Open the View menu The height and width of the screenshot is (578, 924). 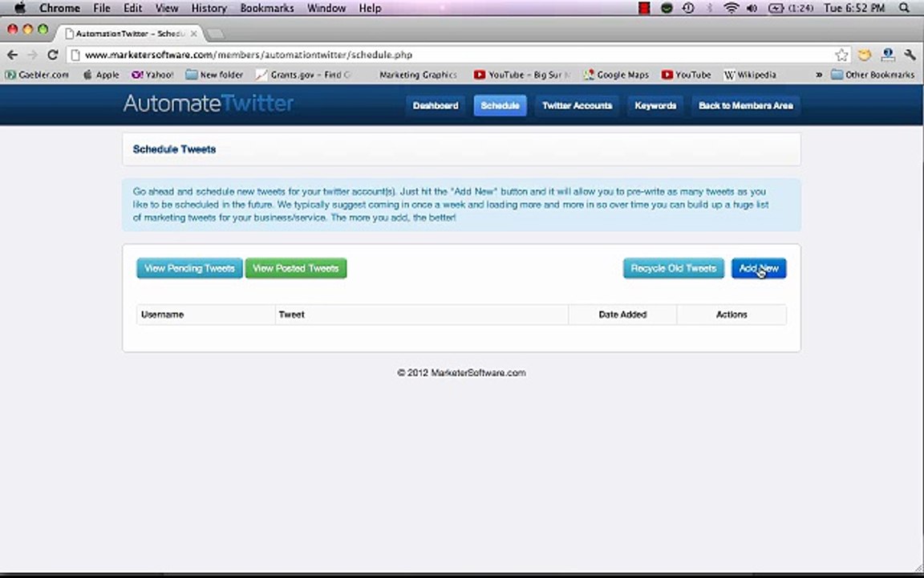pos(167,8)
